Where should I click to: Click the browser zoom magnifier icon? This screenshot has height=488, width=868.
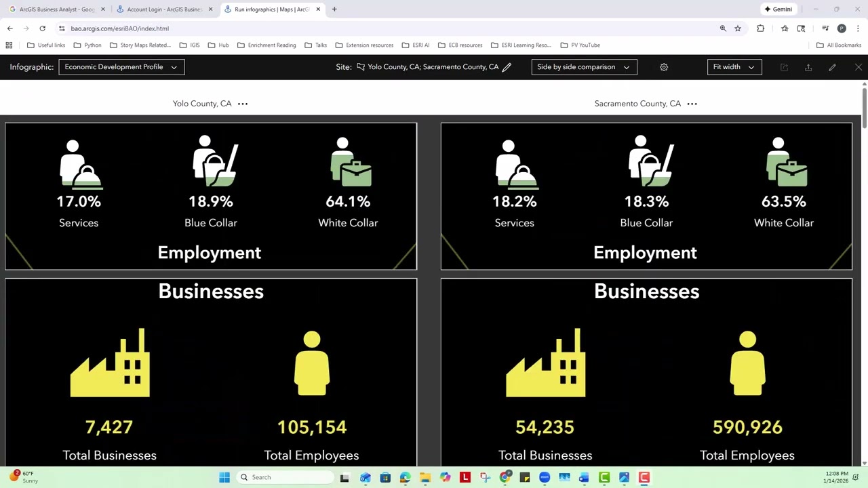(x=723, y=28)
